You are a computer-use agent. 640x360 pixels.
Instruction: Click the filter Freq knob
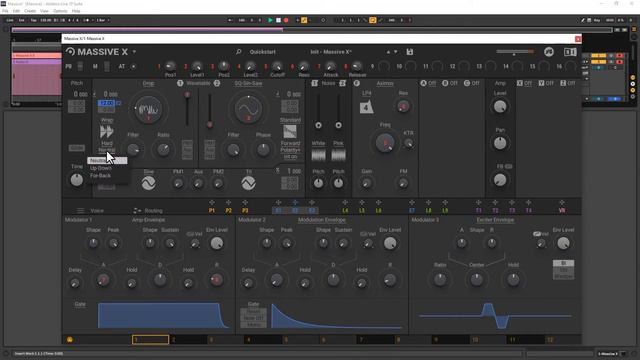384,143
